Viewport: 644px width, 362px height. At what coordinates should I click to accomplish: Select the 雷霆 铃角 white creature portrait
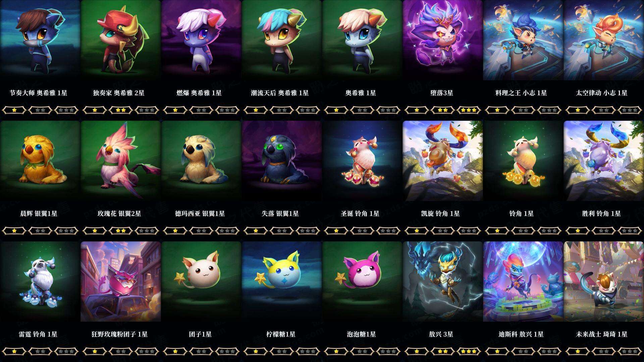pyautogui.click(x=40, y=282)
